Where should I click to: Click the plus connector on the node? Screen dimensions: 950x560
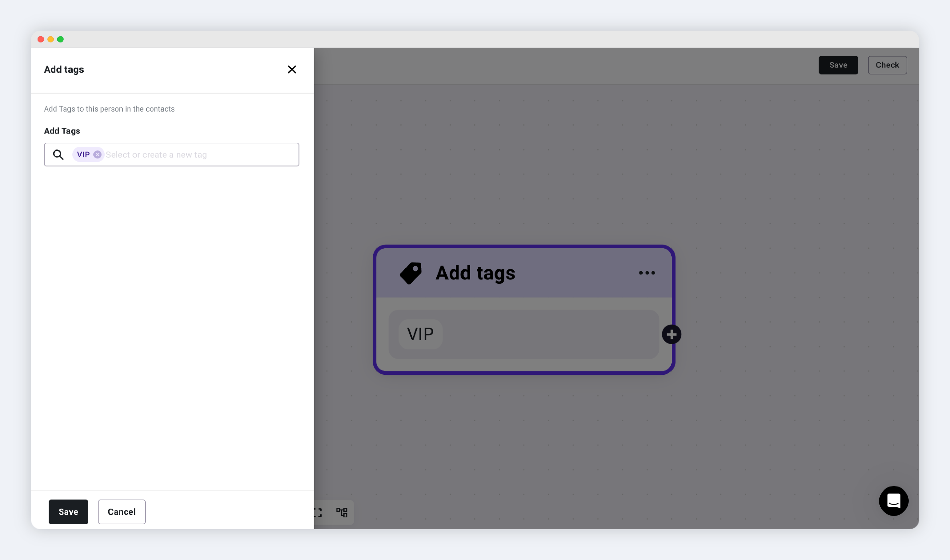tap(671, 334)
